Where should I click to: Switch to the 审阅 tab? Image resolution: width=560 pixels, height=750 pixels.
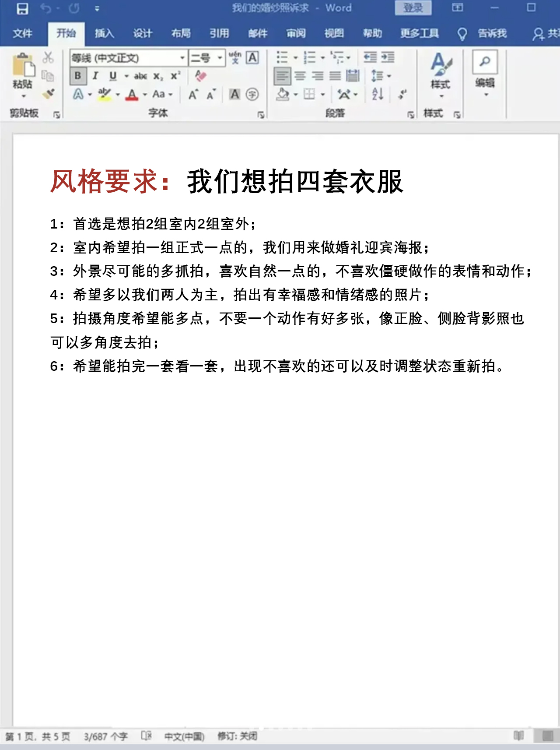(296, 33)
